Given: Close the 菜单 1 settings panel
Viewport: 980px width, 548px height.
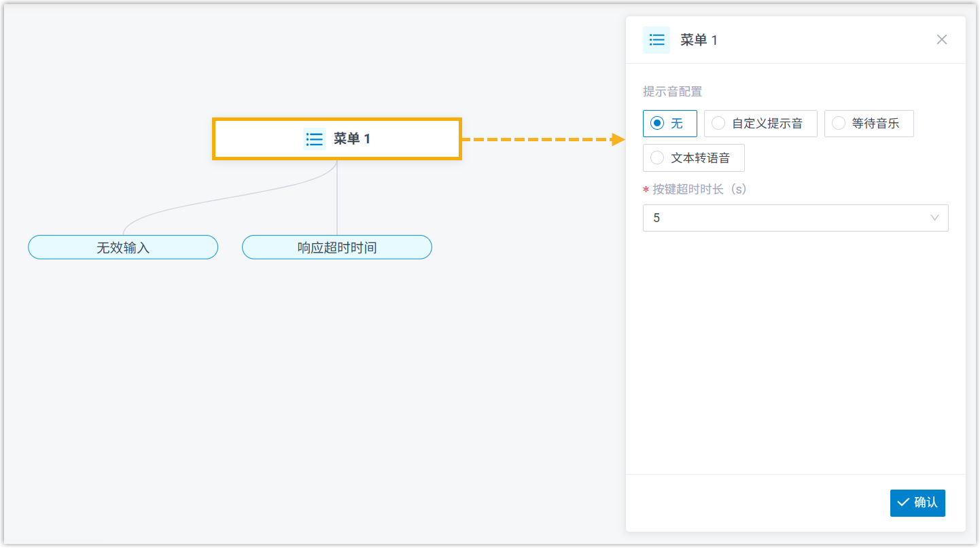Looking at the screenshot, I should pyautogui.click(x=941, y=39).
